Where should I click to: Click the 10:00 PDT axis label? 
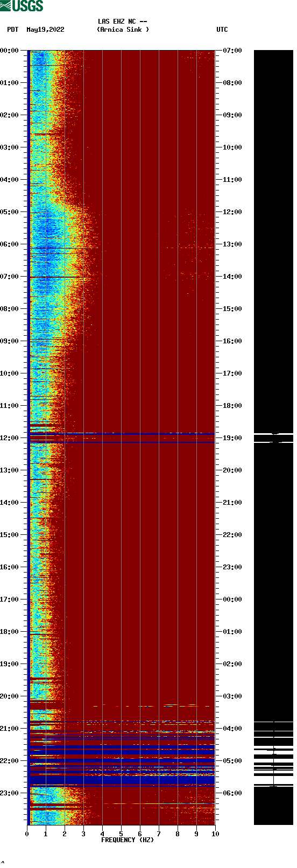coord(10,373)
